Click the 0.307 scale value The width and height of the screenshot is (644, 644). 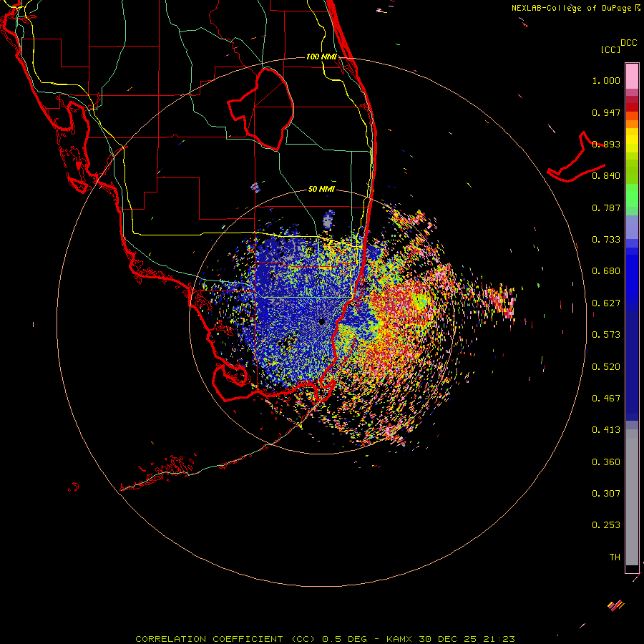coord(606,494)
